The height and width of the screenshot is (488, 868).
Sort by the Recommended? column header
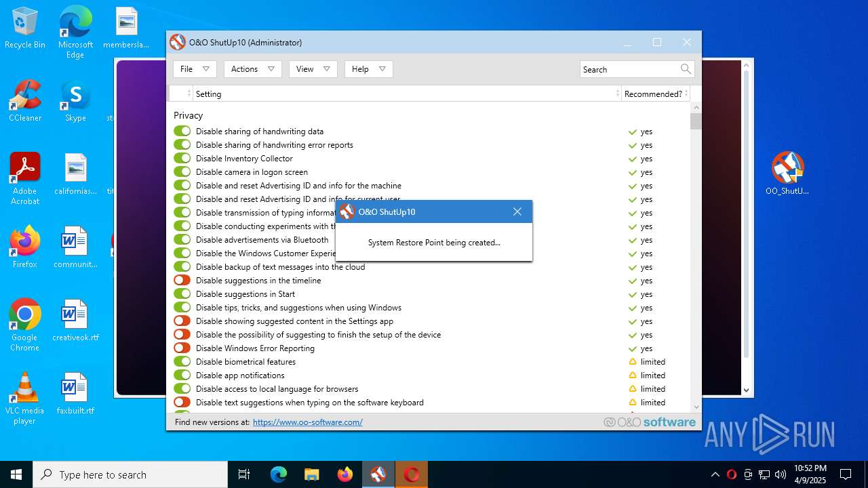point(656,94)
